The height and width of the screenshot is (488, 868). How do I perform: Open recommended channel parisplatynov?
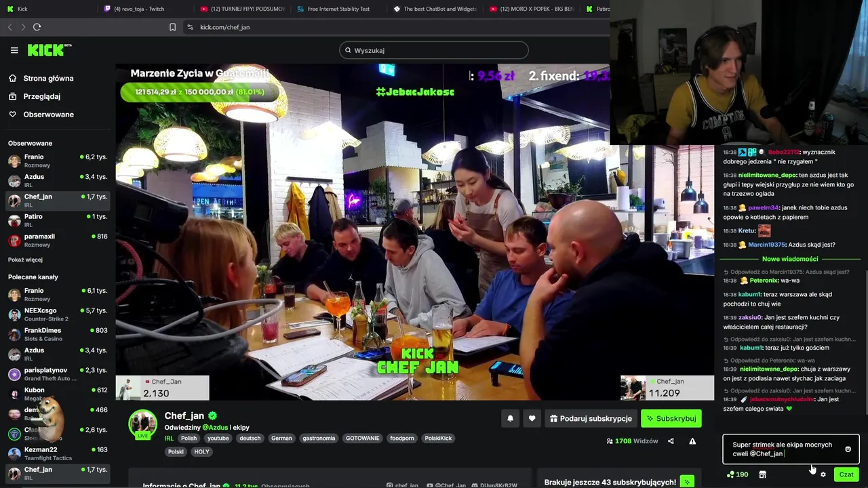(58, 373)
